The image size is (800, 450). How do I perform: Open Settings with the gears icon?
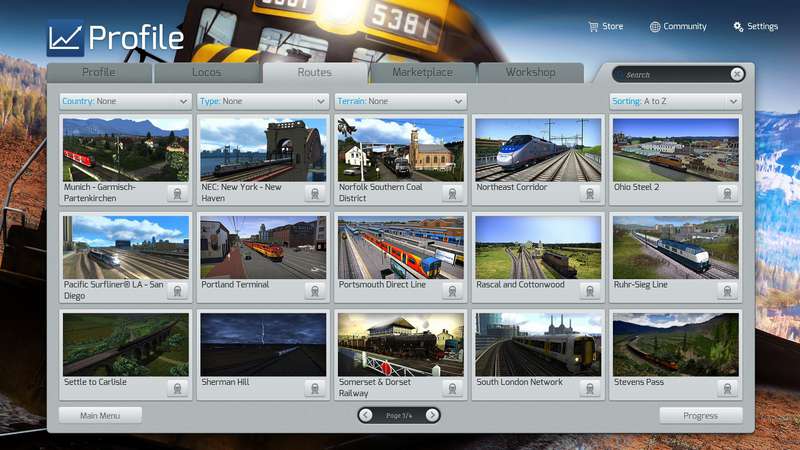pyautogui.click(x=738, y=27)
